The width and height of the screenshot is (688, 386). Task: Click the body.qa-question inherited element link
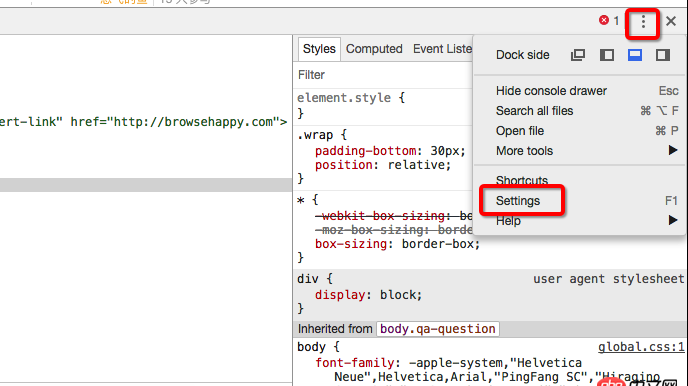437,329
